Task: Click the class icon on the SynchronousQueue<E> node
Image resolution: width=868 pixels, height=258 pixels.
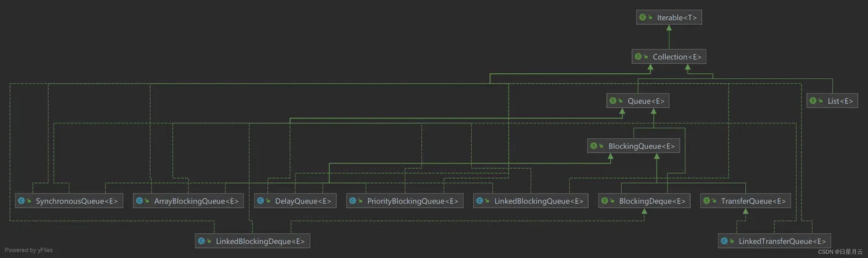Action: [21, 202]
